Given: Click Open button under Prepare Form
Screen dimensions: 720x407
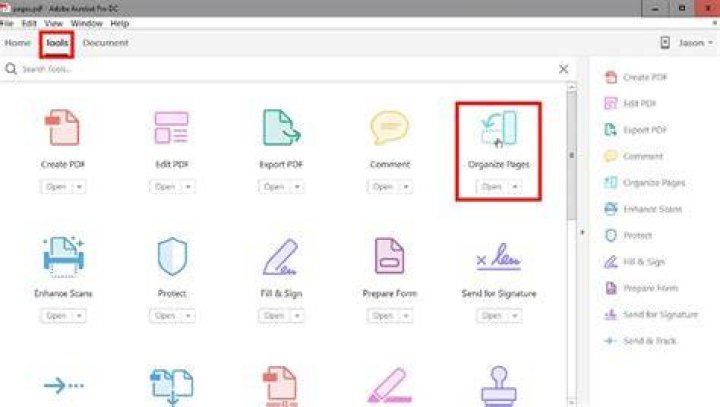Looking at the screenshot, I should pos(383,316).
